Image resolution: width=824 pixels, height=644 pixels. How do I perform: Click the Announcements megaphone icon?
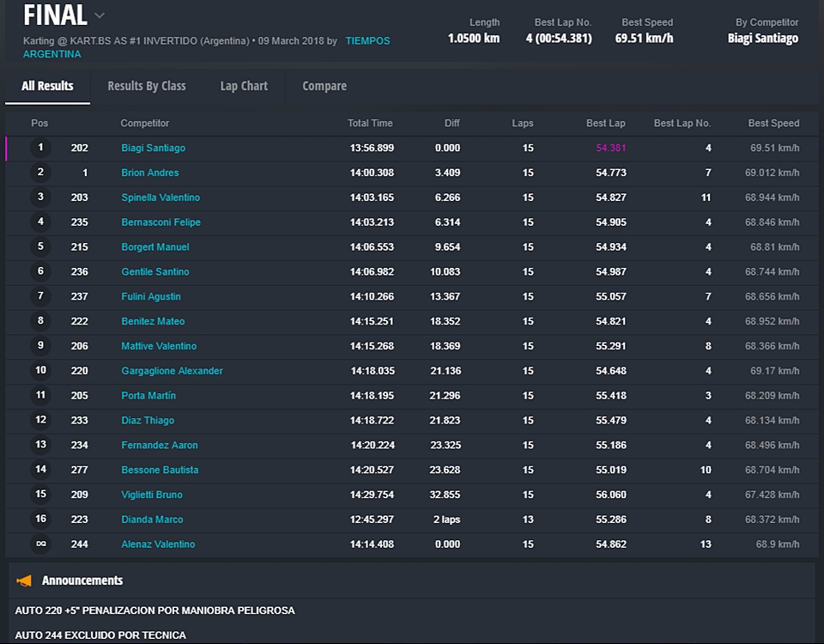pos(24,581)
